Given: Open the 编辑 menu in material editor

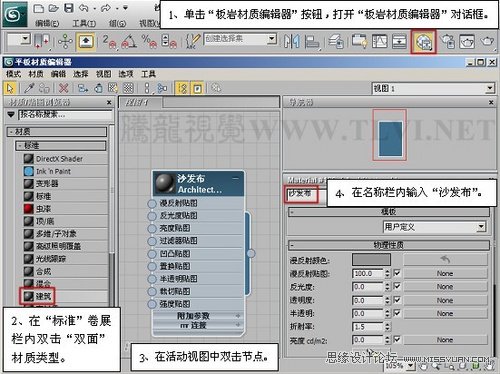Looking at the screenshot, I should (58, 74).
